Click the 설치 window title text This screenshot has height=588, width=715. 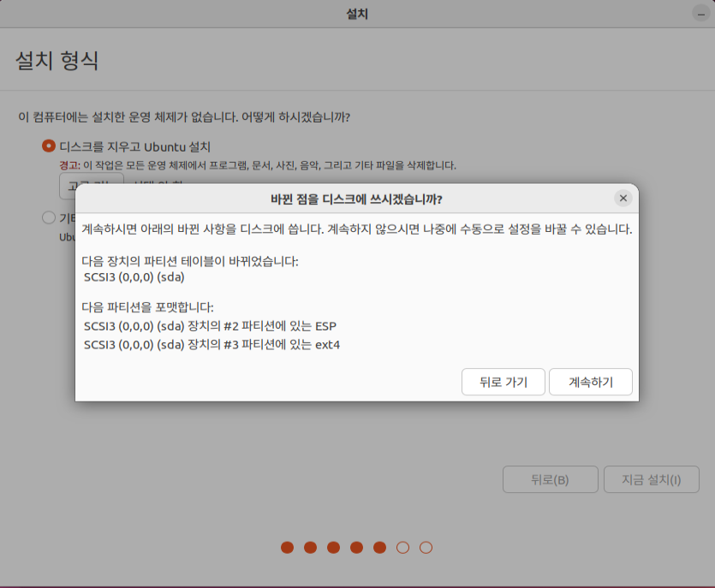(x=357, y=14)
